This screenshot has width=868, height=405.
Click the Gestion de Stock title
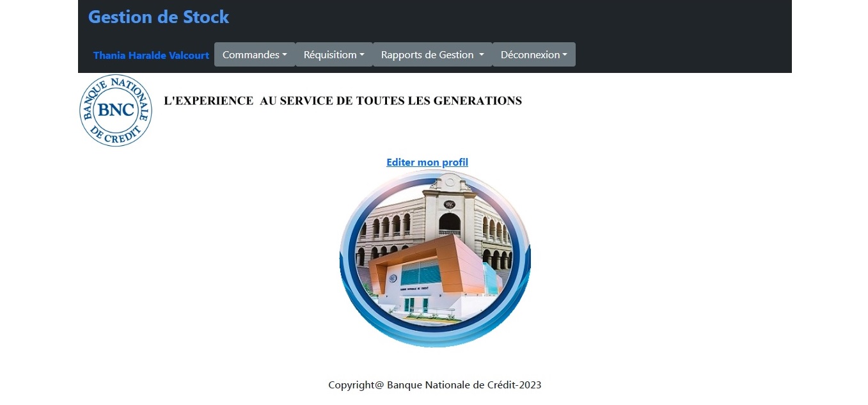(158, 17)
